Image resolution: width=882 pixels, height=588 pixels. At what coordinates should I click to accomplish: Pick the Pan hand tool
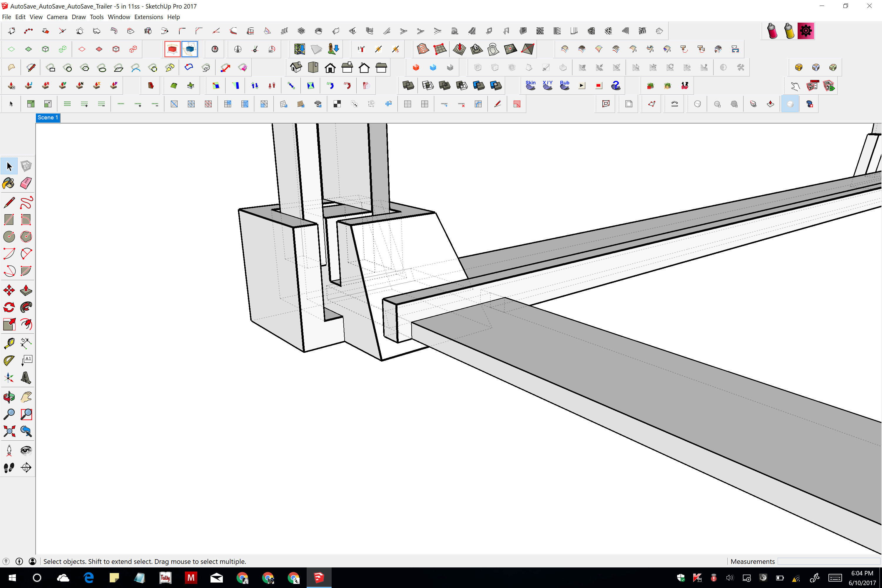26,397
